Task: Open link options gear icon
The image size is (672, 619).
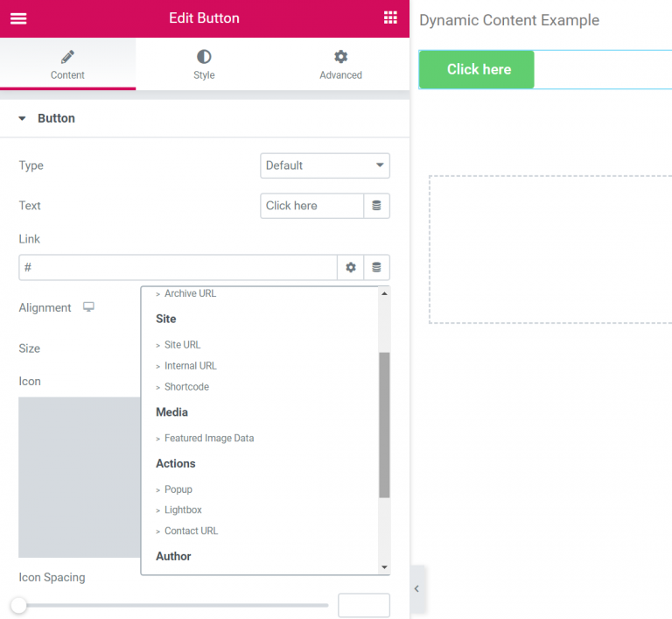Action: [351, 267]
